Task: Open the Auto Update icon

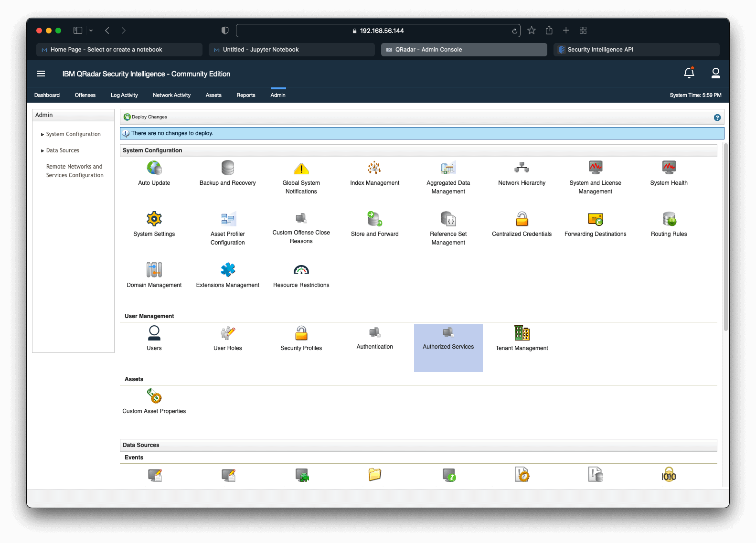Action: coord(154,168)
